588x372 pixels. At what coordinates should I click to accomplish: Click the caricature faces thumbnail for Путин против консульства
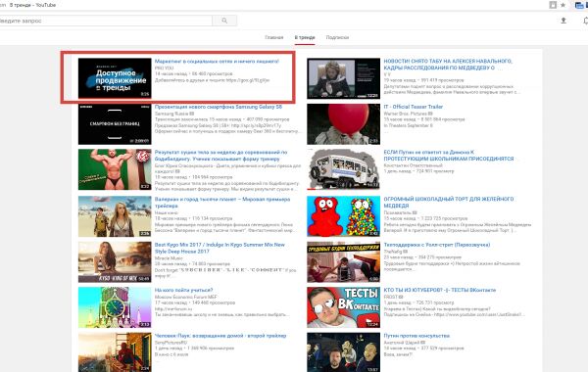[344, 352]
